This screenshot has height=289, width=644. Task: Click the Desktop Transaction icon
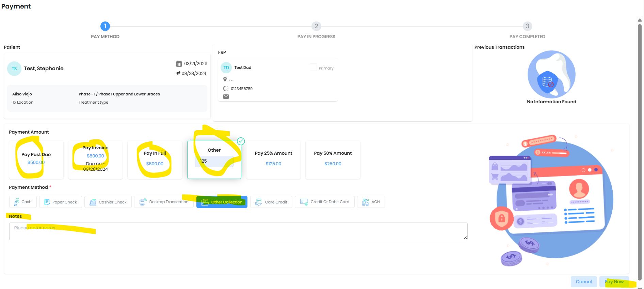click(143, 202)
